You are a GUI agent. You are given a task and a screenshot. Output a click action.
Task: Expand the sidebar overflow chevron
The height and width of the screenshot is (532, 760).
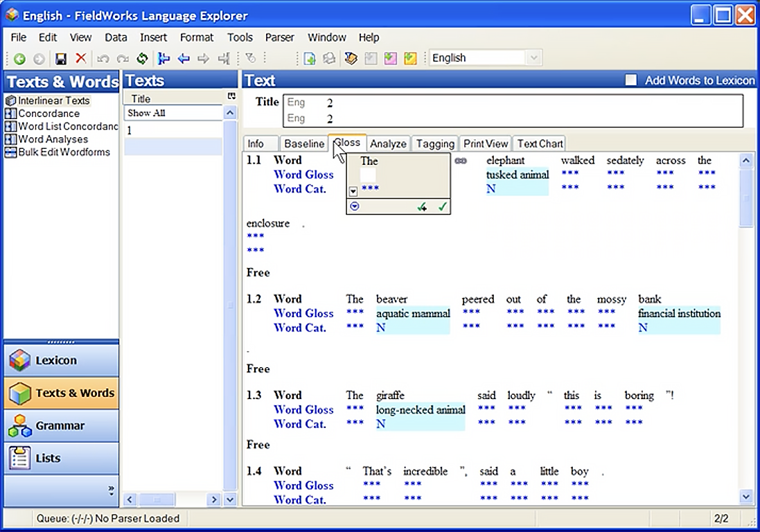(111, 490)
